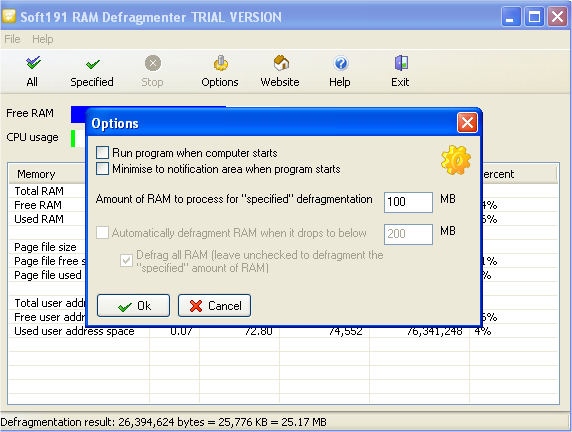Close the main RAM Defragmenter window
This screenshot has width=572, height=432.
coord(557,16)
